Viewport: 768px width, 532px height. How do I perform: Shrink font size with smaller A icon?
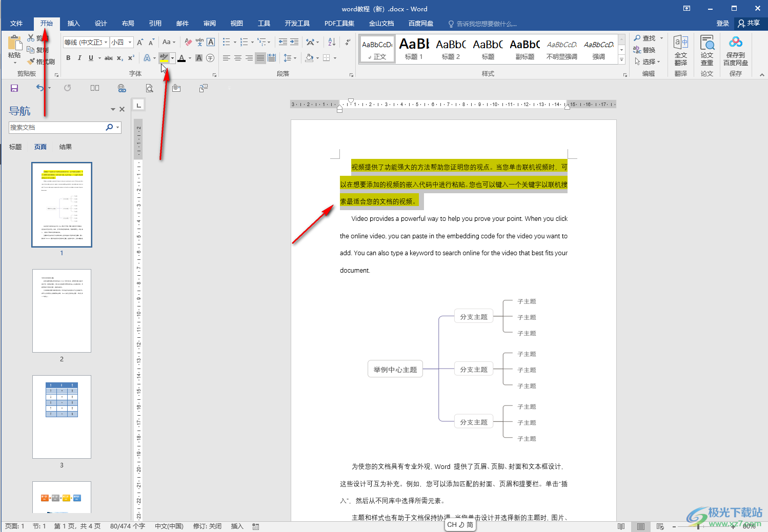tap(151, 42)
